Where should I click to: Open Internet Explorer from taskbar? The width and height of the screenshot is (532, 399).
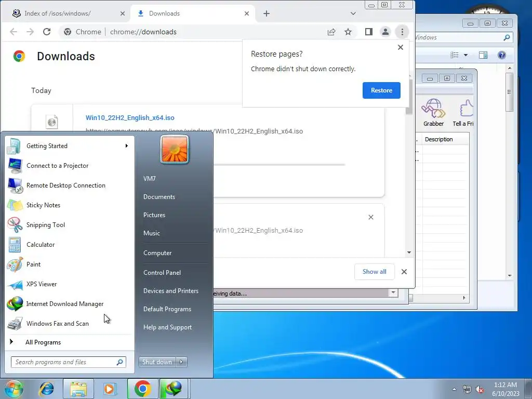pyautogui.click(x=46, y=389)
